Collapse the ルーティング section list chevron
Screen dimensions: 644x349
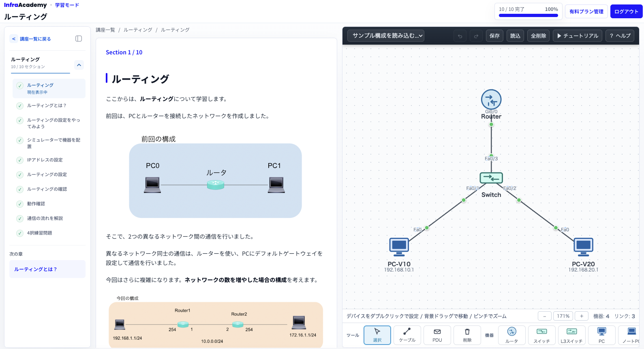point(79,65)
